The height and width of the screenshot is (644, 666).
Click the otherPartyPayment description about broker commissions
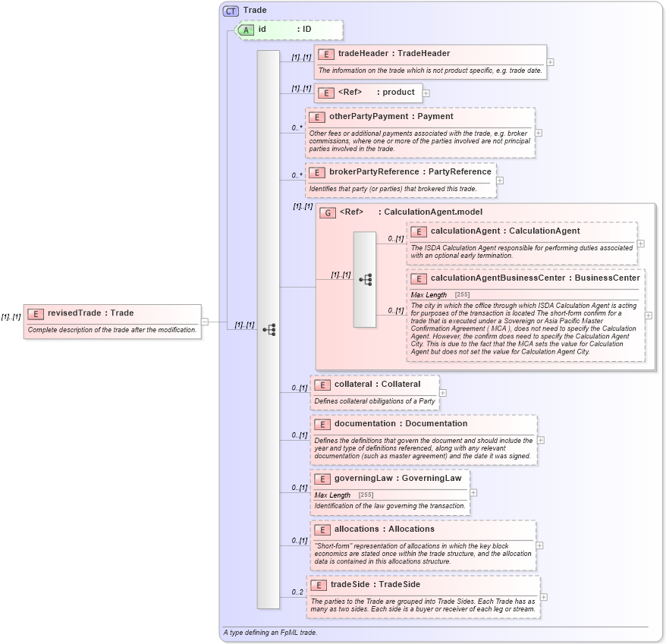419,141
